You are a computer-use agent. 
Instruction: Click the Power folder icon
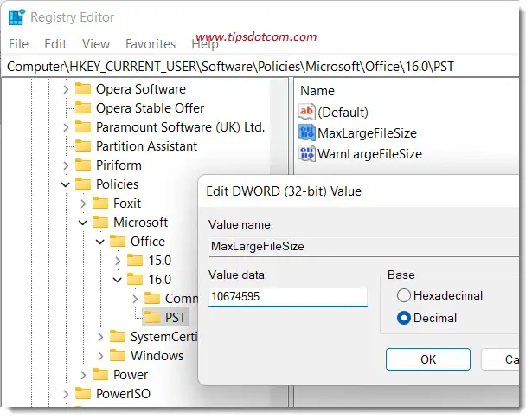[x=100, y=374]
